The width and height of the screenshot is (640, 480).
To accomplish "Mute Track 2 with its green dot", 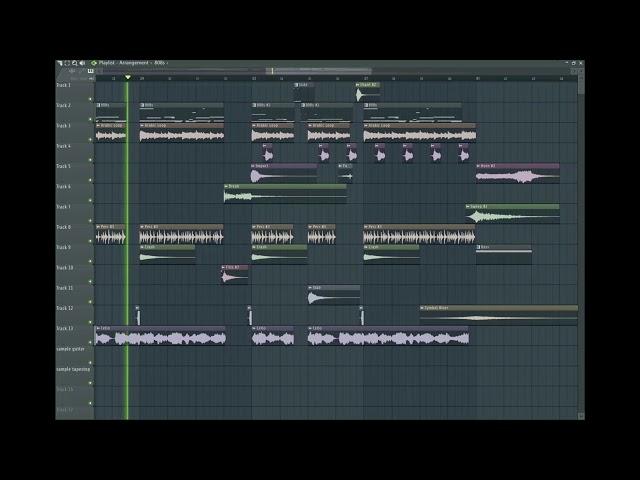I will 90,119.
